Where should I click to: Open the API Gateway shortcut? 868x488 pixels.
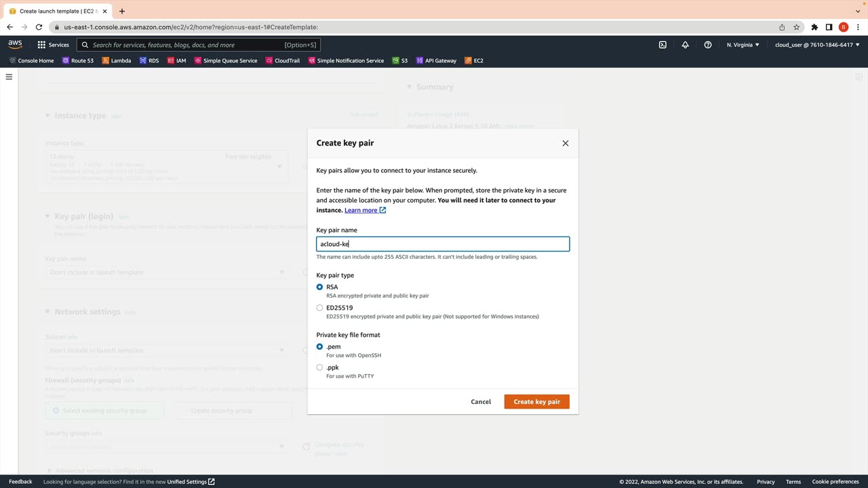click(x=436, y=60)
